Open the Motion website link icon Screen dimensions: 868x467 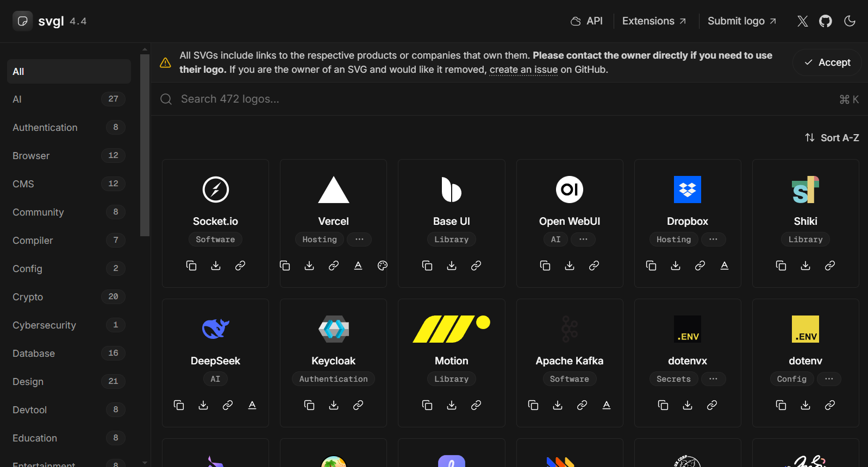click(476, 405)
